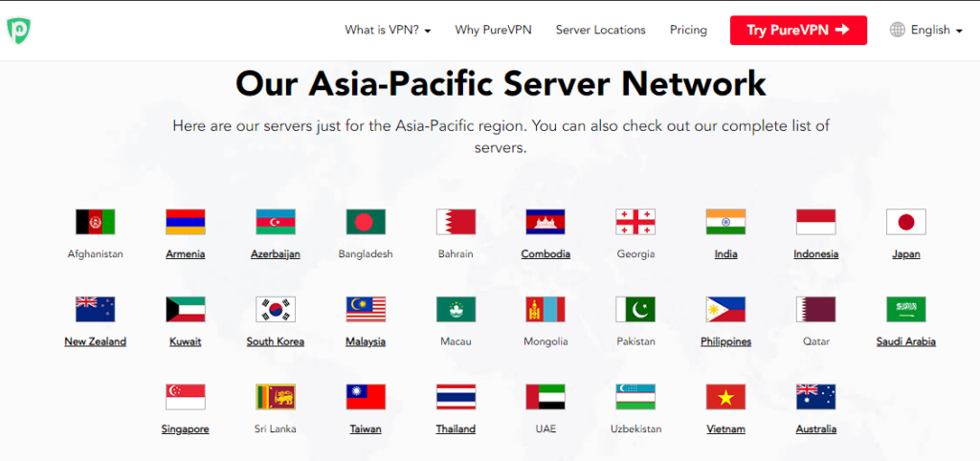The height and width of the screenshot is (461, 980).
Task: Click the Qatar flag
Action: 815,309
